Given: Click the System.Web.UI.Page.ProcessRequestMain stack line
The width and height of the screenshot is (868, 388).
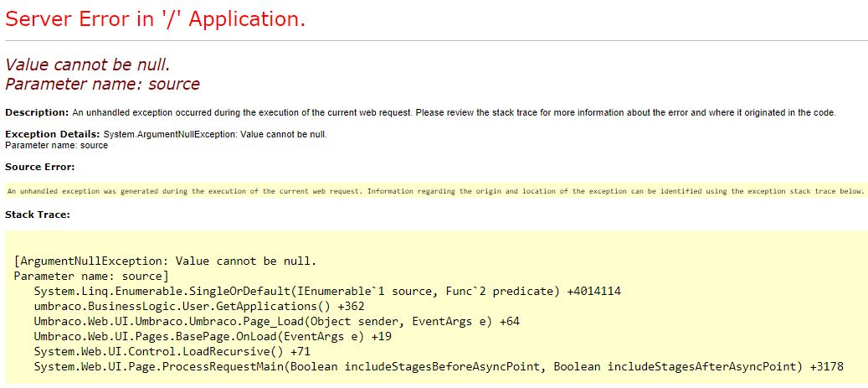Looking at the screenshot, I should [x=439, y=366].
